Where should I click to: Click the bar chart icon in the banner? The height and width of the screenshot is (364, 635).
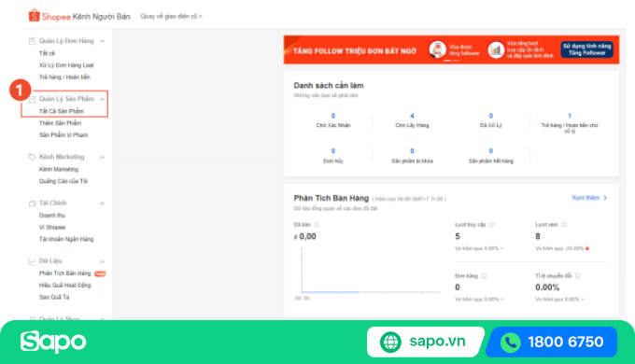tap(496, 49)
